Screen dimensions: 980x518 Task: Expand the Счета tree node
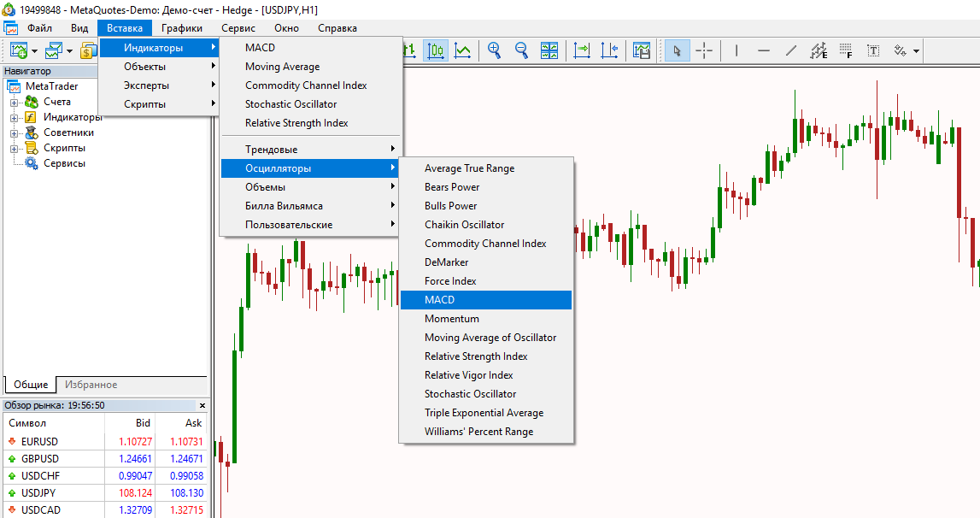click(x=15, y=103)
